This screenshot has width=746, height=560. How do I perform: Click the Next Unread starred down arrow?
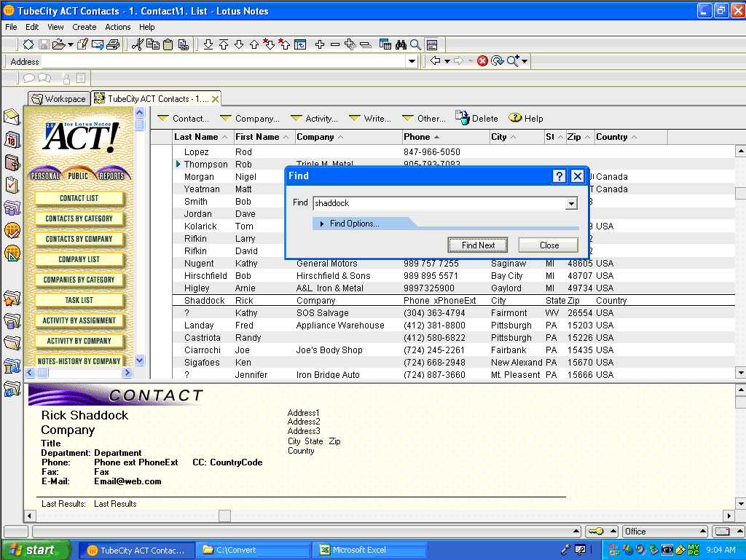coord(269,44)
